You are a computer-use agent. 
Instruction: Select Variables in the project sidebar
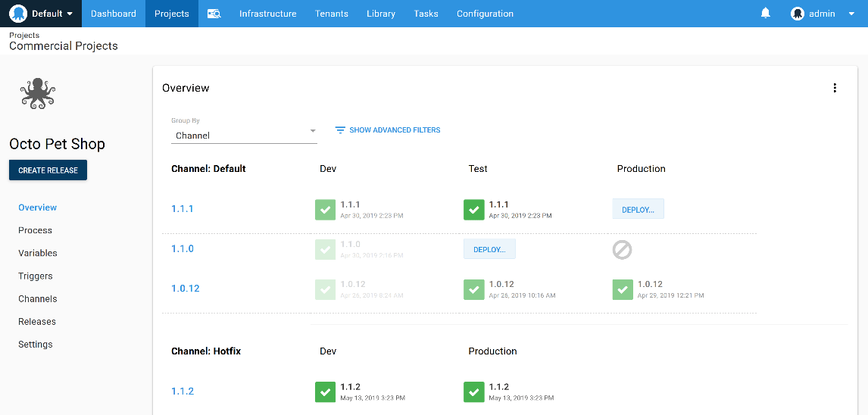(38, 253)
